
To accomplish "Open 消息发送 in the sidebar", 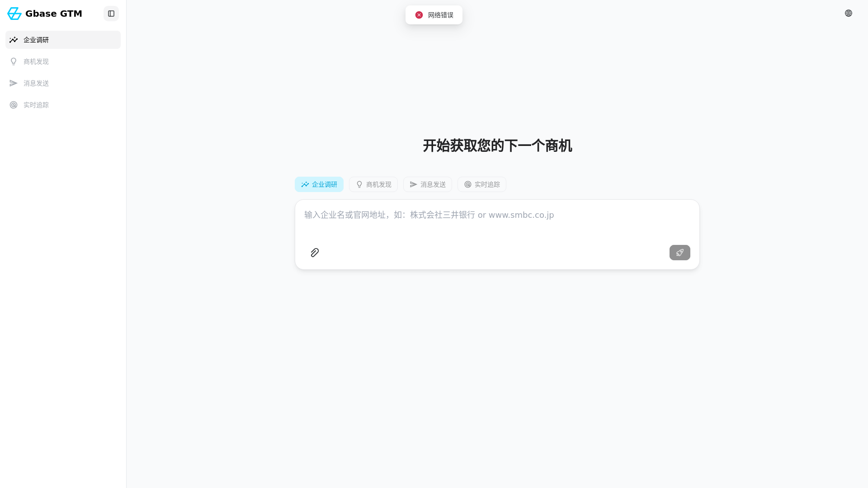I will coord(63,83).
